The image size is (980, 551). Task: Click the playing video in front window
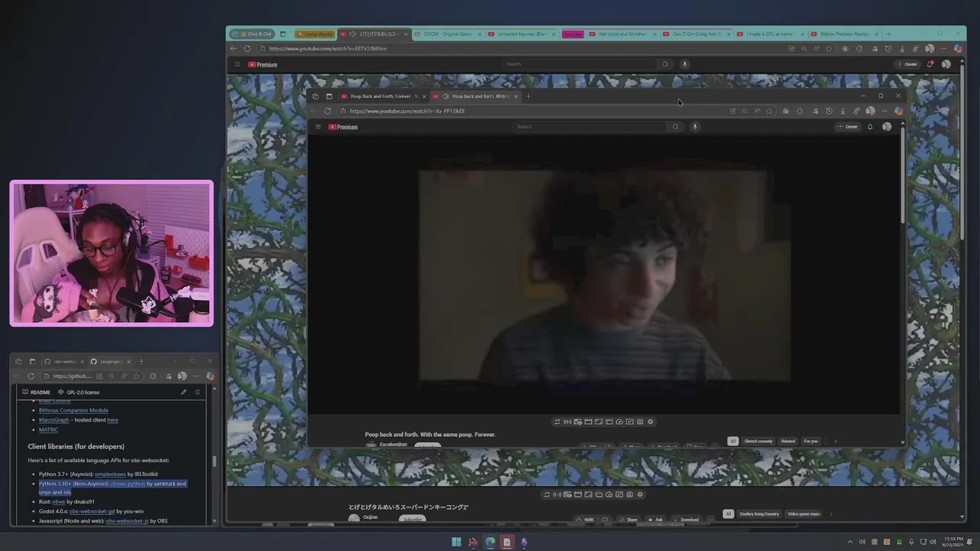click(605, 275)
